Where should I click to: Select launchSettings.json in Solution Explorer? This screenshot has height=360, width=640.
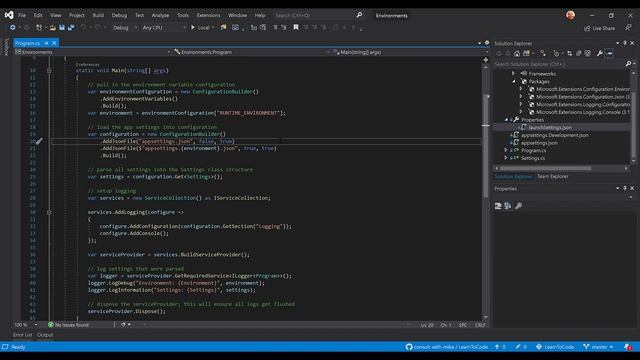[550, 127]
